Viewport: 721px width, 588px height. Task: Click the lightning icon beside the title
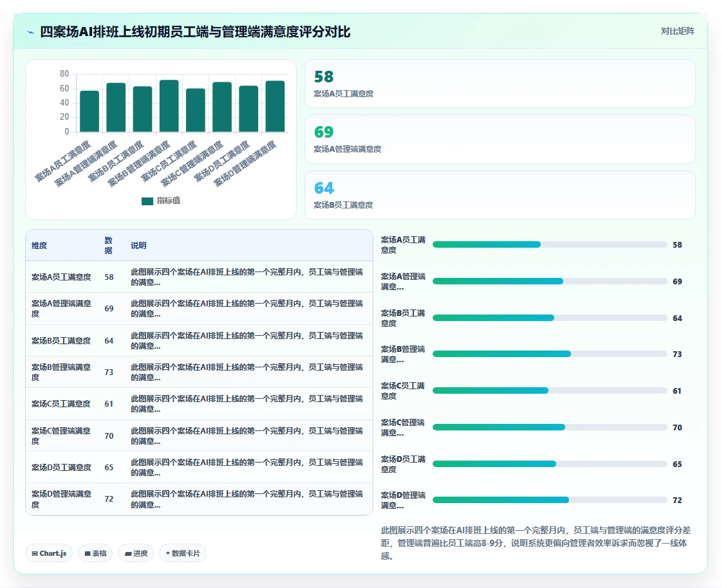(31, 32)
